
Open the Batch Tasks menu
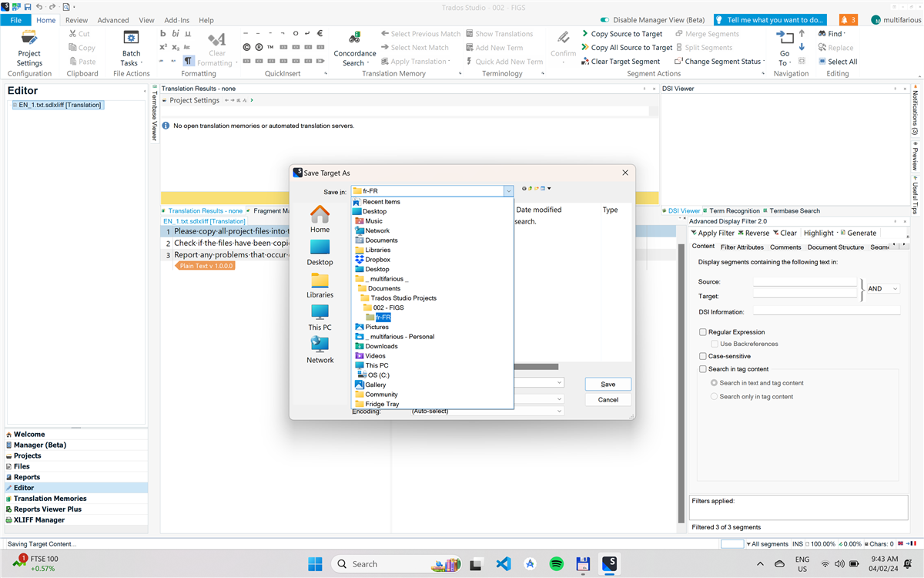click(x=131, y=48)
